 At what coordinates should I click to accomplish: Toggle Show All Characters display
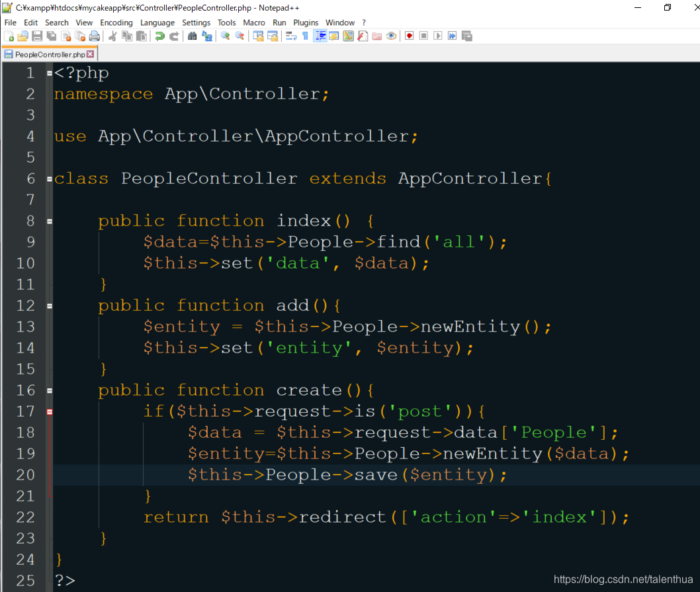(x=304, y=36)
